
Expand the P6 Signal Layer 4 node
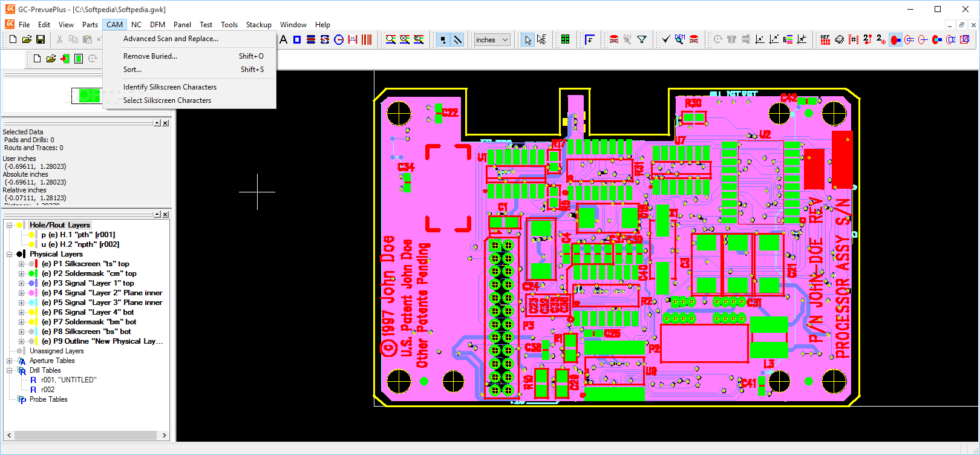click(22, 312)
